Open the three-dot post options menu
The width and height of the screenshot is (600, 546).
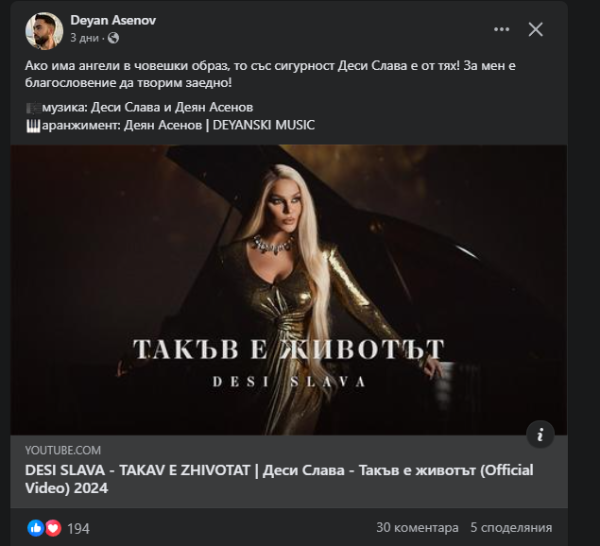[x=494, y=29]
